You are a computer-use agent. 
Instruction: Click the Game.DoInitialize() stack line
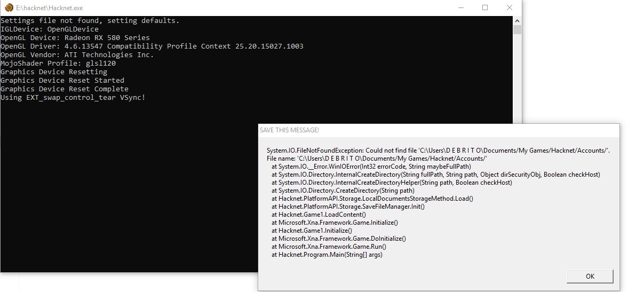339,239
